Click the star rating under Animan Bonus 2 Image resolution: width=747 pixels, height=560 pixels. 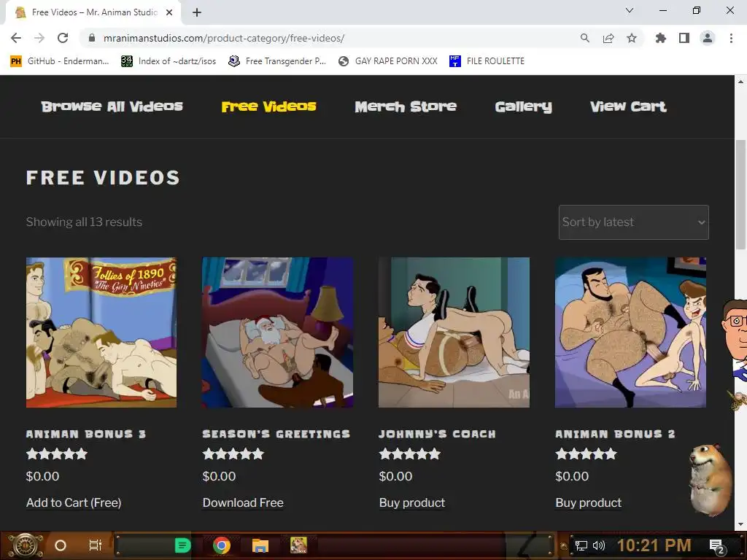(586, 454)
